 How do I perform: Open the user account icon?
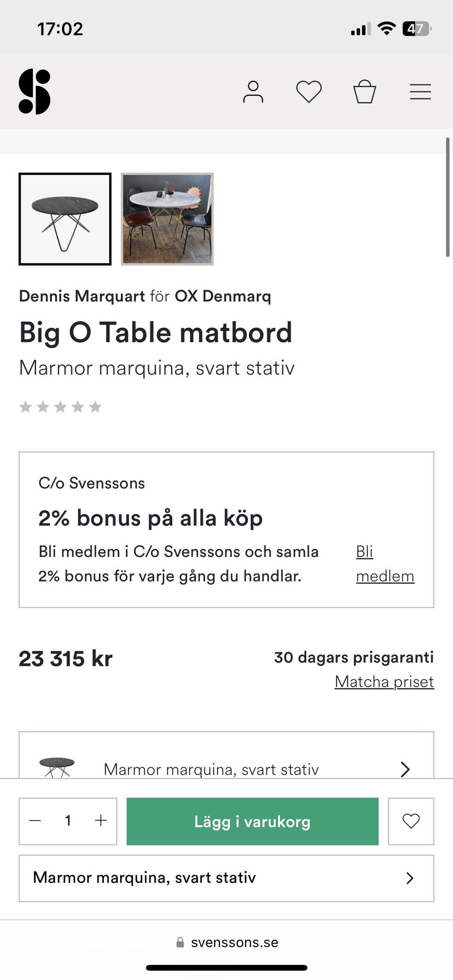[x=253, y=91]
